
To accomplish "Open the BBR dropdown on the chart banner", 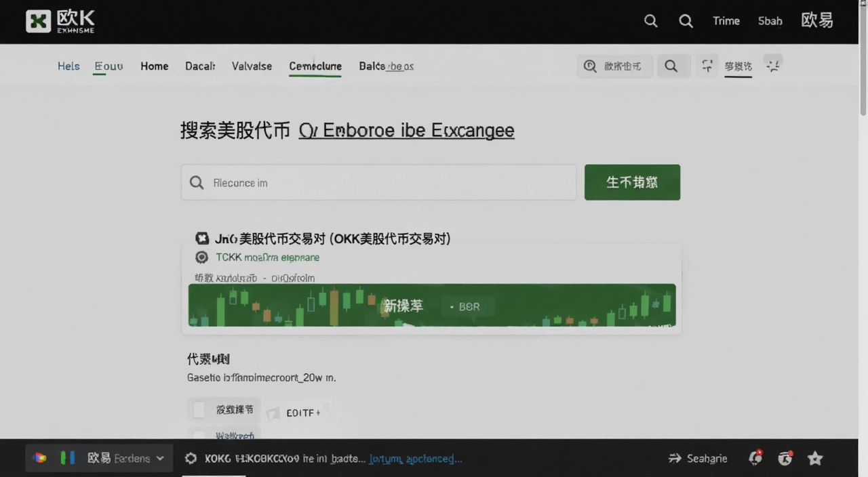I will [467, 306].
